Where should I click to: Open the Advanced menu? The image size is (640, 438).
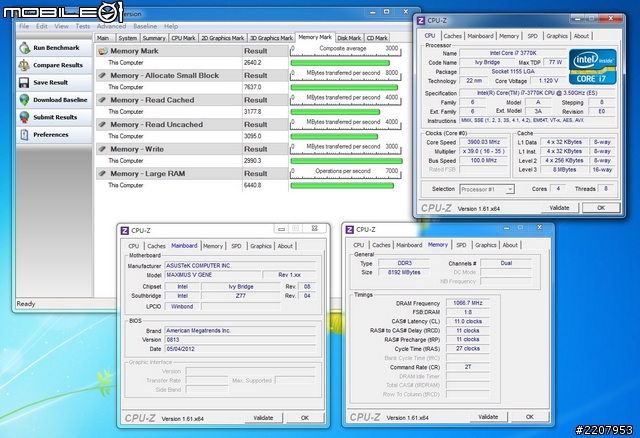111,26
